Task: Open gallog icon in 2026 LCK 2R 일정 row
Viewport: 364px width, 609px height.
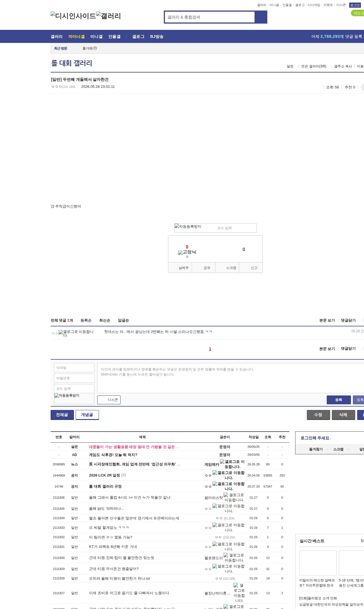Action: [229, 475]
